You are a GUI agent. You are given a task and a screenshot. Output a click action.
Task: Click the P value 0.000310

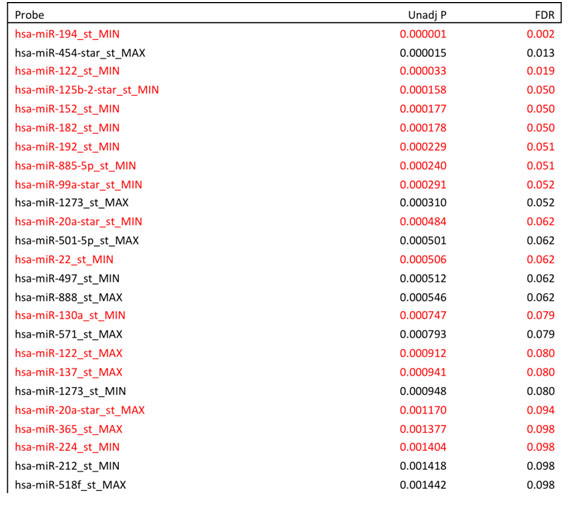[x=423, y=203]
